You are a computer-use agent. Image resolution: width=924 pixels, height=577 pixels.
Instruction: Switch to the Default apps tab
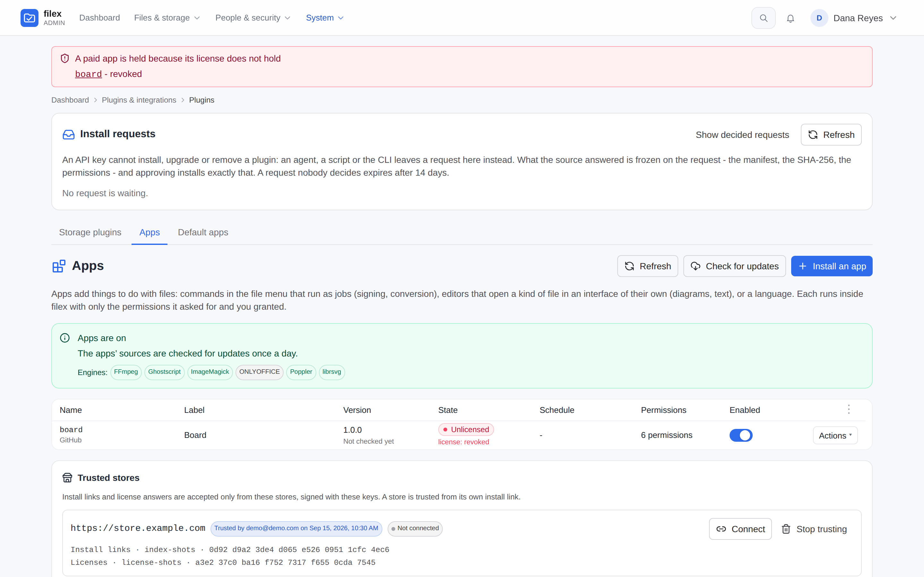point(203,232)
